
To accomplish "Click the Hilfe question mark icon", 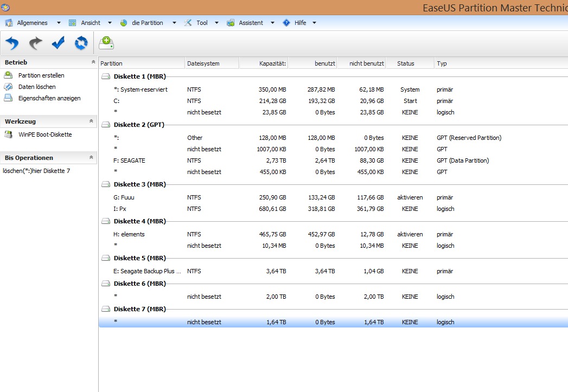I will (286, 23).
